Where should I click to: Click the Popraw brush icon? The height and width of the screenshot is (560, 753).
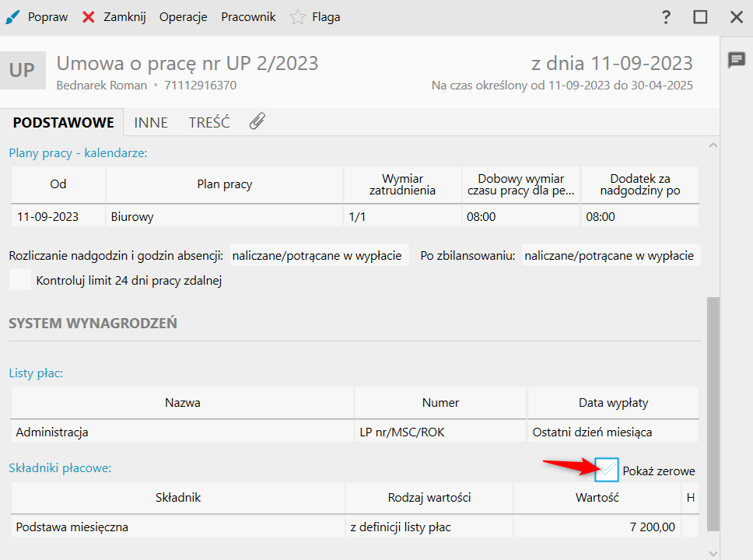tap(12, 17)
